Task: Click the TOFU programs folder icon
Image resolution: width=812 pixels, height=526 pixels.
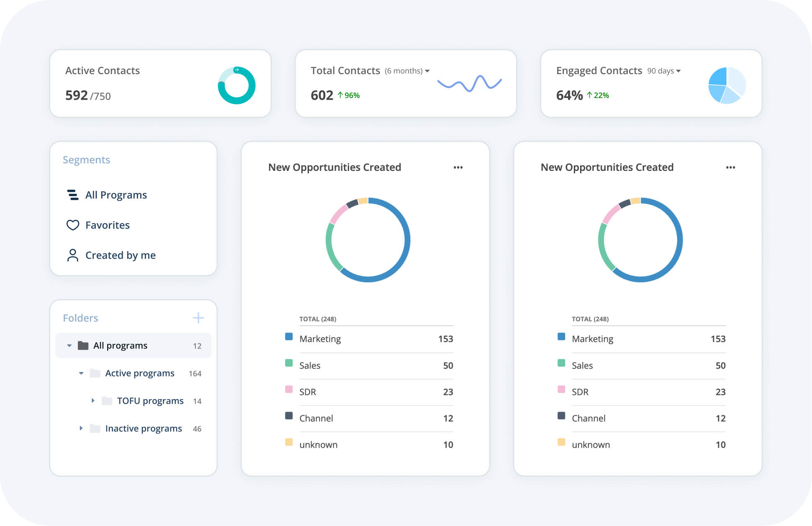Action: (x=106, y=400)
